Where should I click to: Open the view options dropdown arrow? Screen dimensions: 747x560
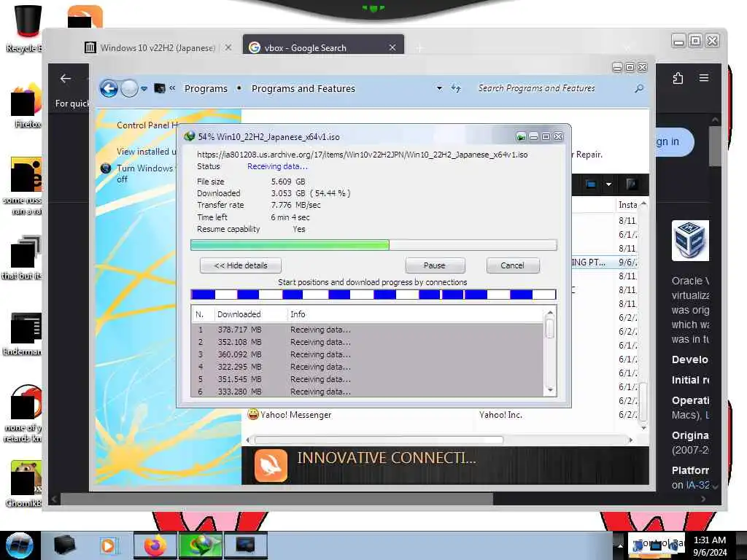click(608, 184)
